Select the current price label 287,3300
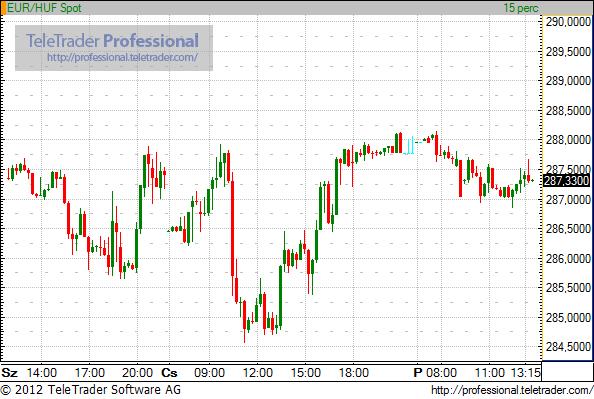Viewport: 594px width, 399px height. (x=567, y=181)
